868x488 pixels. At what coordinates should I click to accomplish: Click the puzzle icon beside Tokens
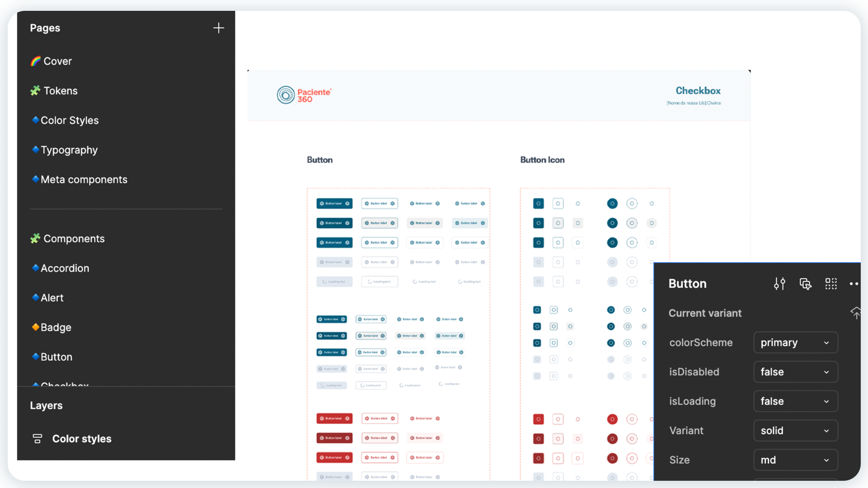[x=35, y=90]
